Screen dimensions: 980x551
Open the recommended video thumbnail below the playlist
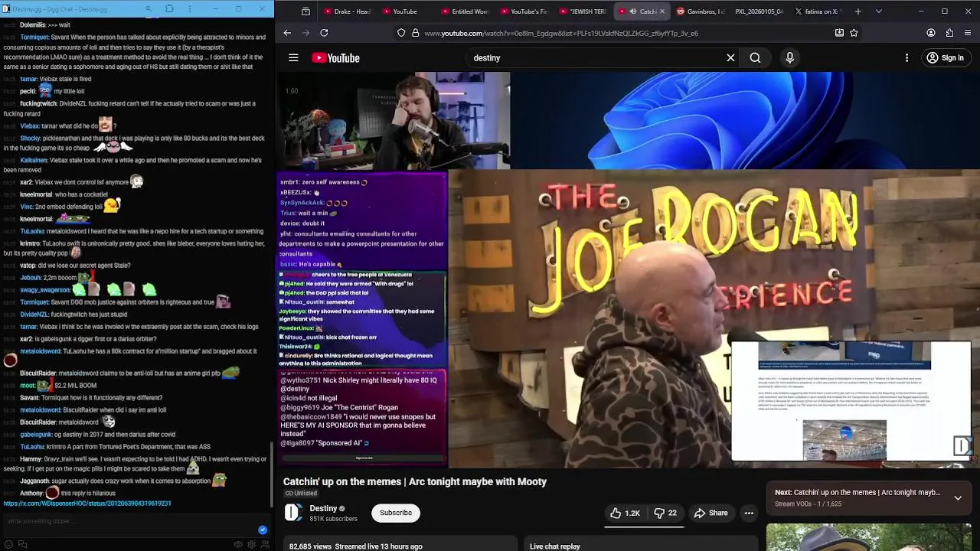click(869, 537)
